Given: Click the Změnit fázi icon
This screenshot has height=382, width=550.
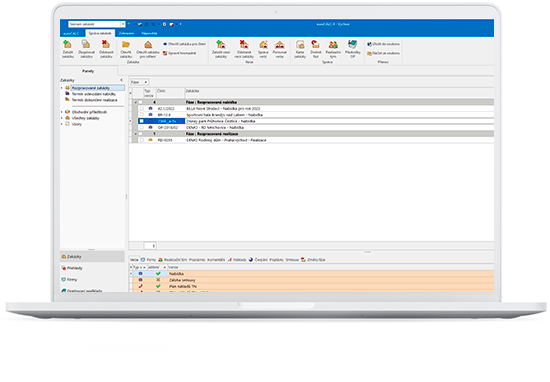Looking at the screenshot, I should point(315,44).
